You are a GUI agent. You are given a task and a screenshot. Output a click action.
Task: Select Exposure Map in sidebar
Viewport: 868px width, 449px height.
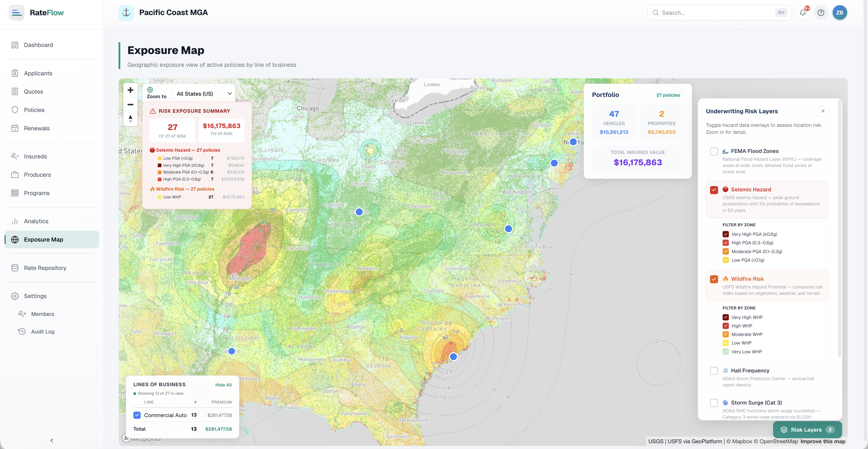(x=52, y=240)
